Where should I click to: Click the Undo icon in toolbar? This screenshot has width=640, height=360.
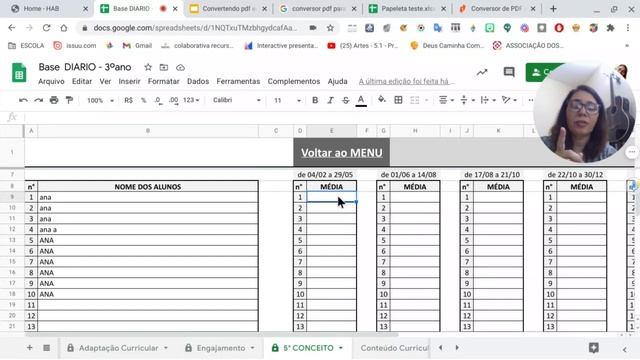tap(23, 100)
